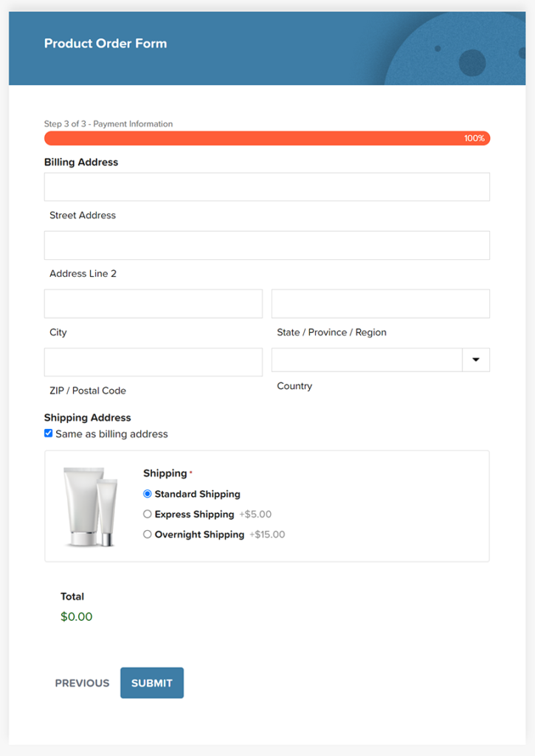Image resolution: width=535 pixels, height=756 pixels.
Task: Click the orange 100% progress bar
Action: point(267,138)
